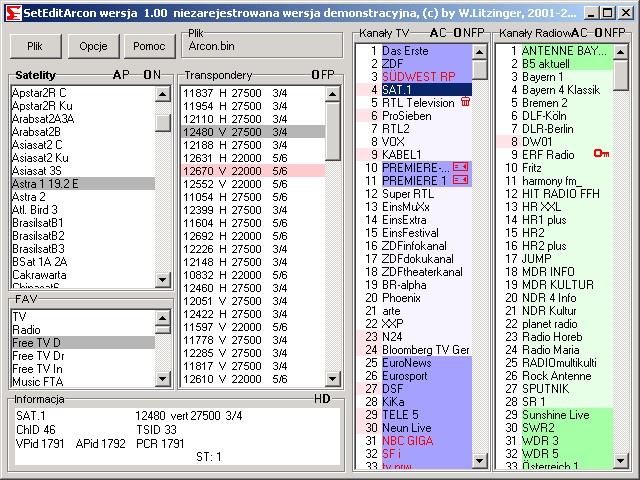Click the up arrow of the Kanały TV scrollbar

coord(479,50)
